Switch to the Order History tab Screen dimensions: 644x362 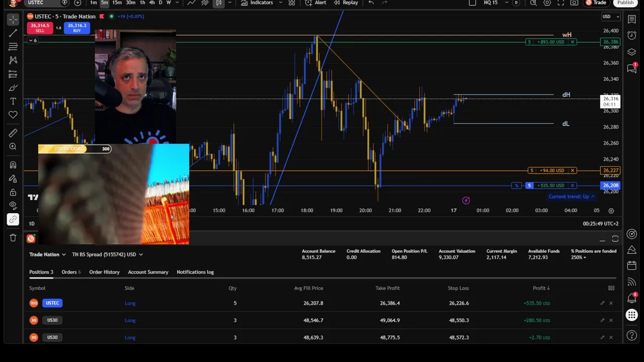(104, 272)
